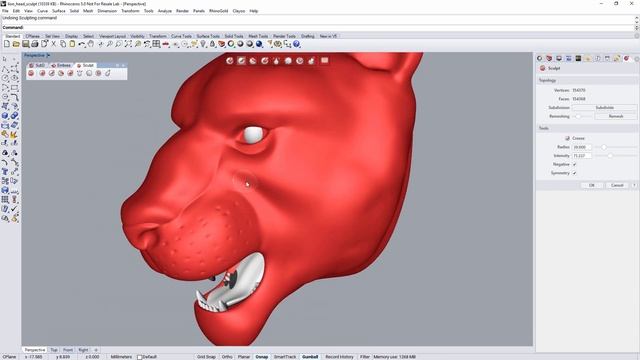Click the light bulb show/hide icon

coord(203,44)
